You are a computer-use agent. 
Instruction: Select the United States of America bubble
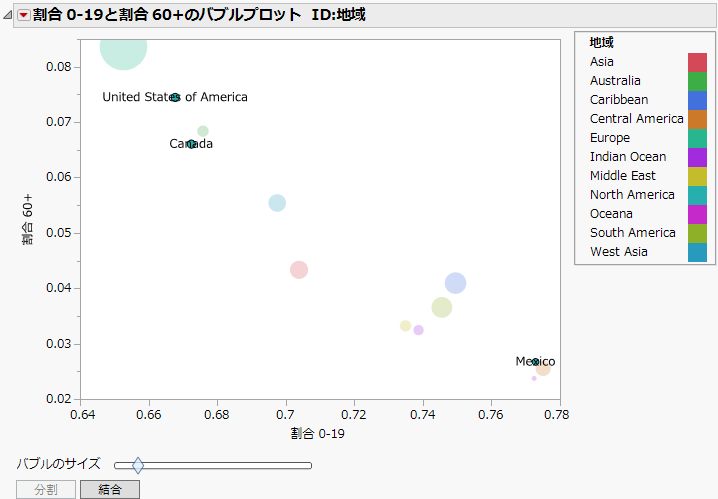point(175,97)
